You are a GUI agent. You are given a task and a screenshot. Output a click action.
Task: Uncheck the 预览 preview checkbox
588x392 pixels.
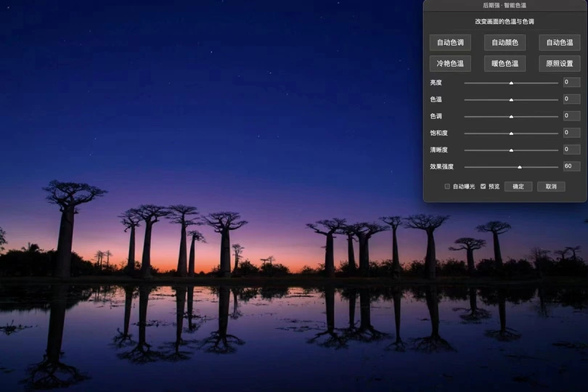(x=483, y=187)
